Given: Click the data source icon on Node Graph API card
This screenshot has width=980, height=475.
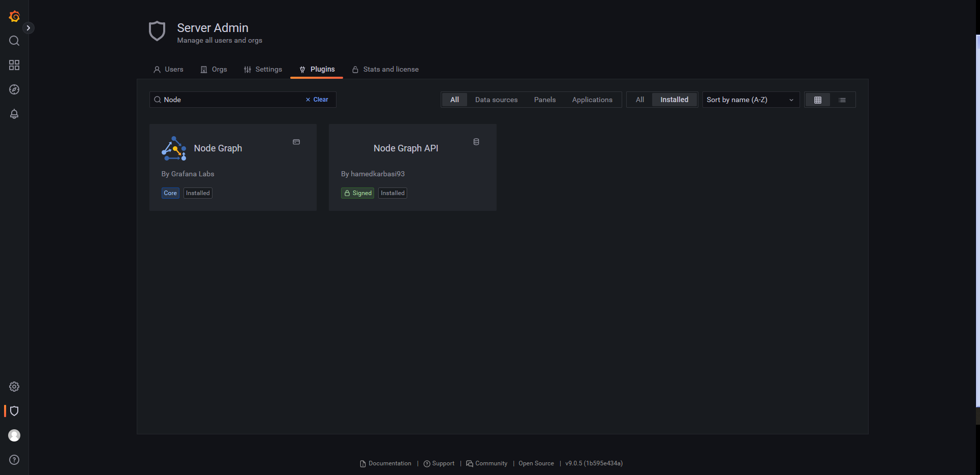Looking at the screenshot, I should point(476,142).
